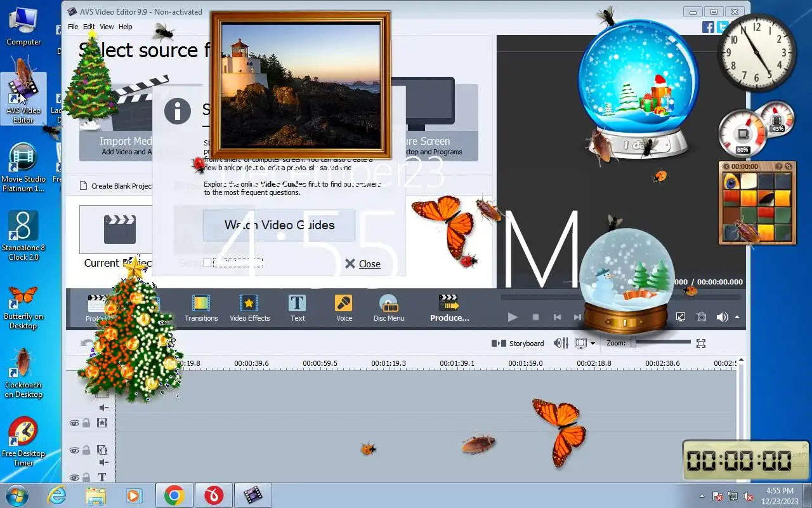Image resolution: width=812 pixels, height=508 pixels.
Task: Open the Video Effects panel
Action: [249, 308]
